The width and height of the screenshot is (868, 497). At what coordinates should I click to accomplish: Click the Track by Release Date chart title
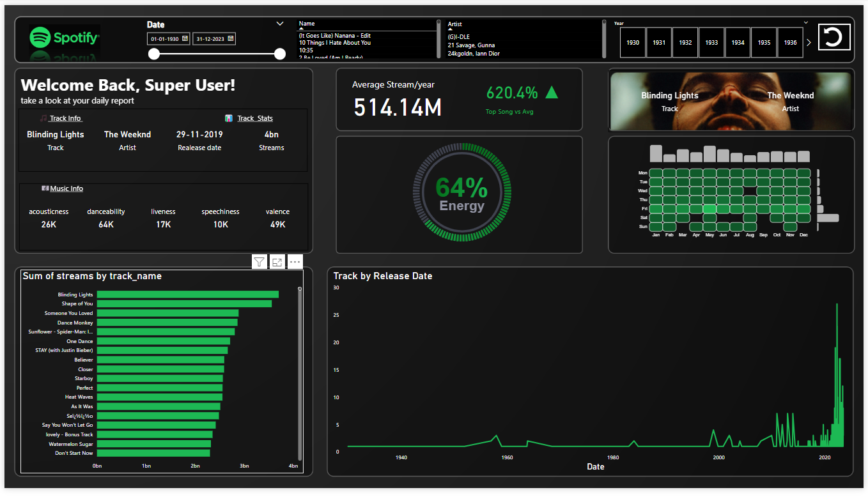coord(383,276)
